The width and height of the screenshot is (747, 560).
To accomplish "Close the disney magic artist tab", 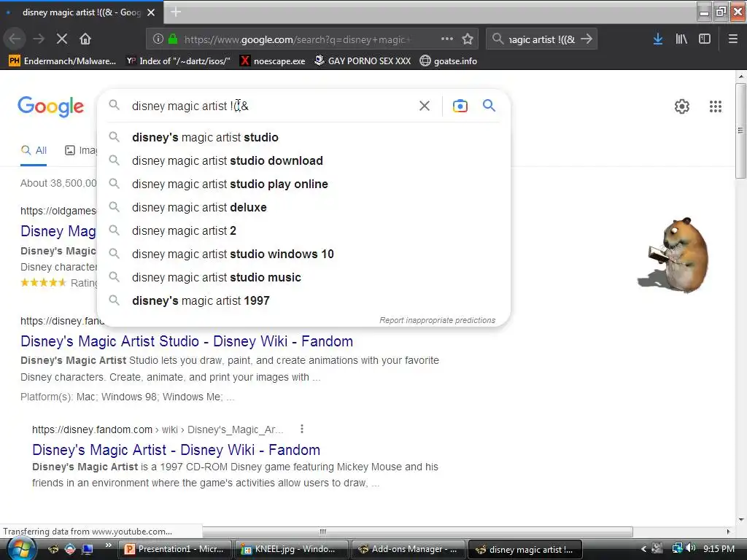I will pyautogui.click(x=151, y=12).
